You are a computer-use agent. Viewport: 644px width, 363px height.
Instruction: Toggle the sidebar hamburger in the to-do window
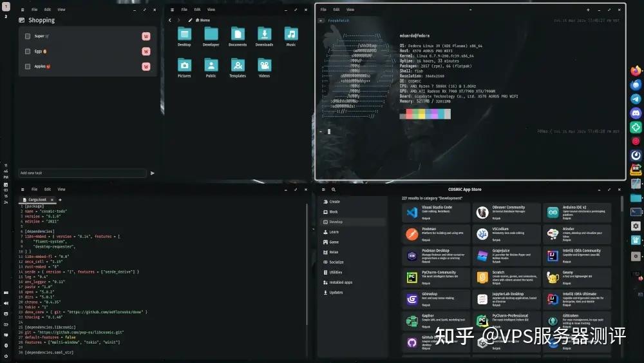(22, 10)
